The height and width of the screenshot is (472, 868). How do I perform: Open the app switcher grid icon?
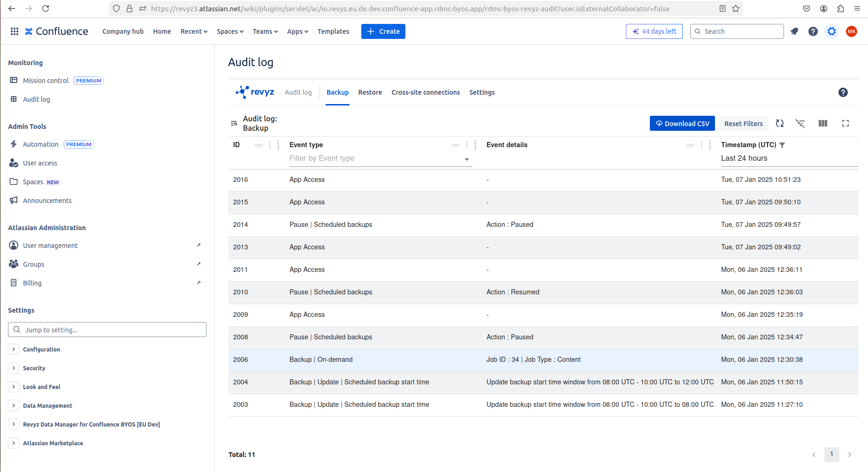(15, 31)
